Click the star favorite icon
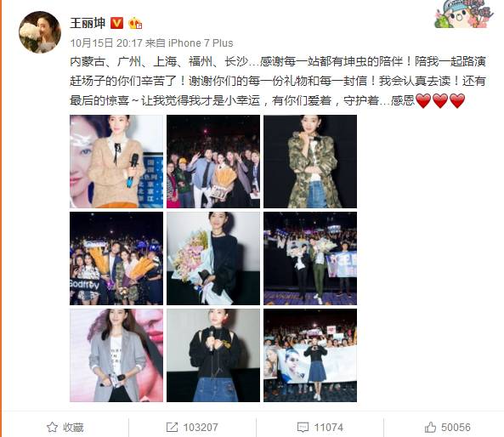The width and height of the screenshot is (504, 437). pos(52,428)
